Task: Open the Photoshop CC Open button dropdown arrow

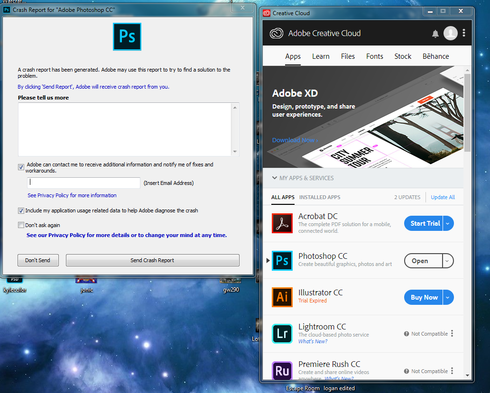Action: coord(448,261)
